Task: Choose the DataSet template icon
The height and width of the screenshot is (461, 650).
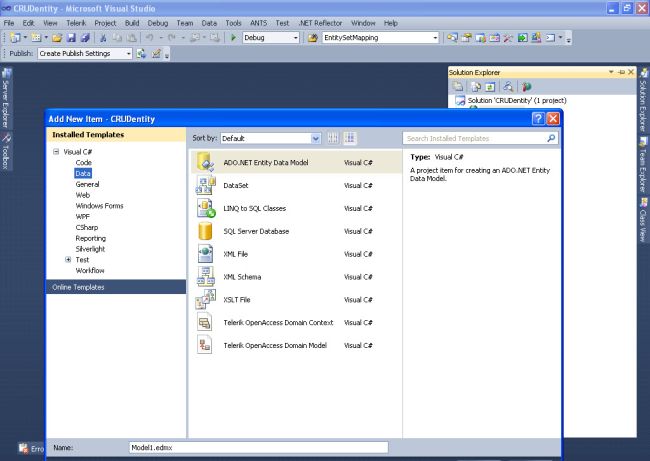Action: (206, 185)
